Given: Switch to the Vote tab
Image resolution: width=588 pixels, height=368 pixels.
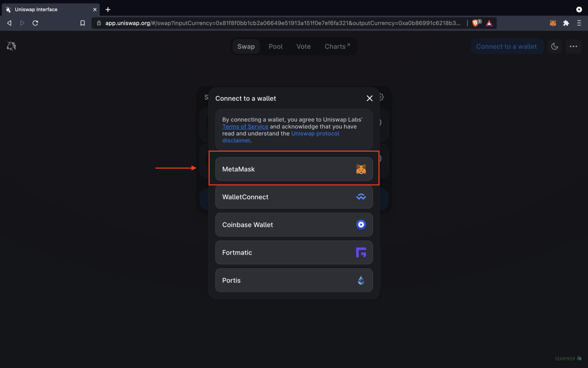Looking at the screenshot, I should coord(303,47).
